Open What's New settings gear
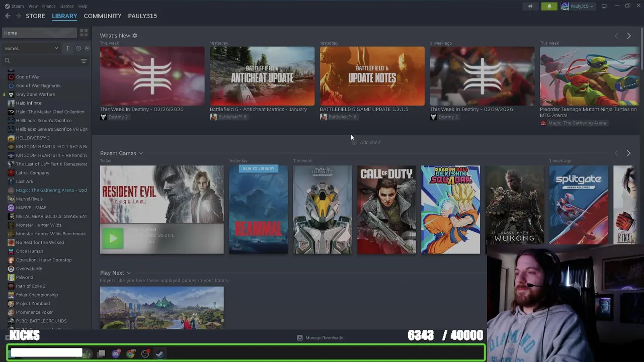Image resolution: width=644 pixels, height=362 pixels. tap(134, 36)
